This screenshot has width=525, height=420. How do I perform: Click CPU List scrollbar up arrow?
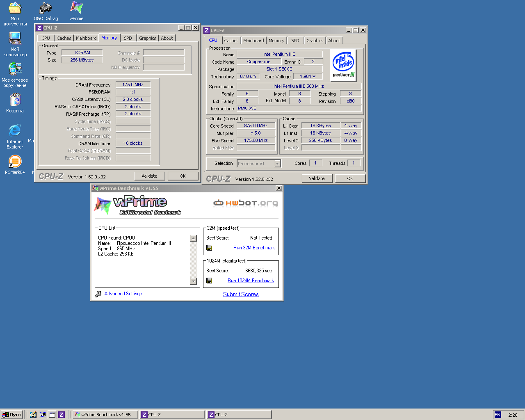194,238
